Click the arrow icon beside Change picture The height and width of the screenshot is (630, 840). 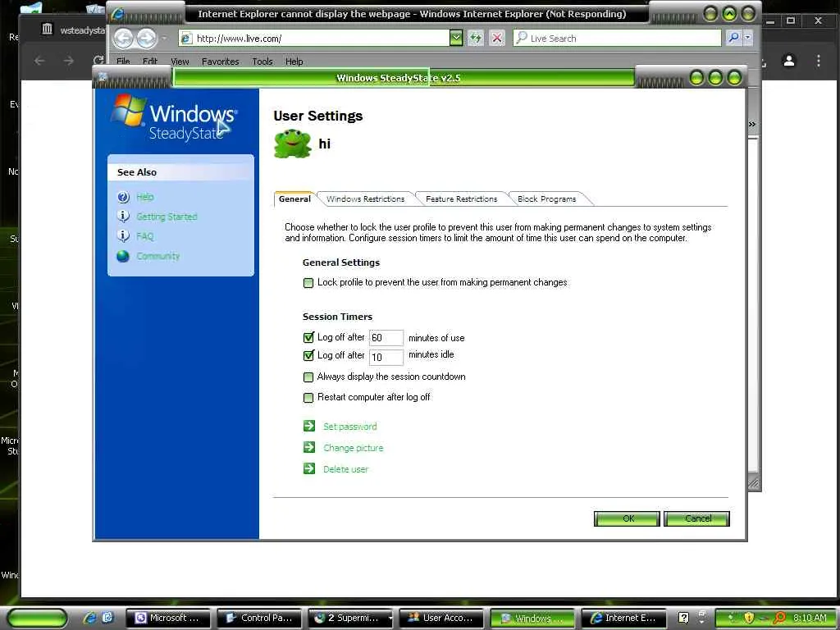pos(309,447)
